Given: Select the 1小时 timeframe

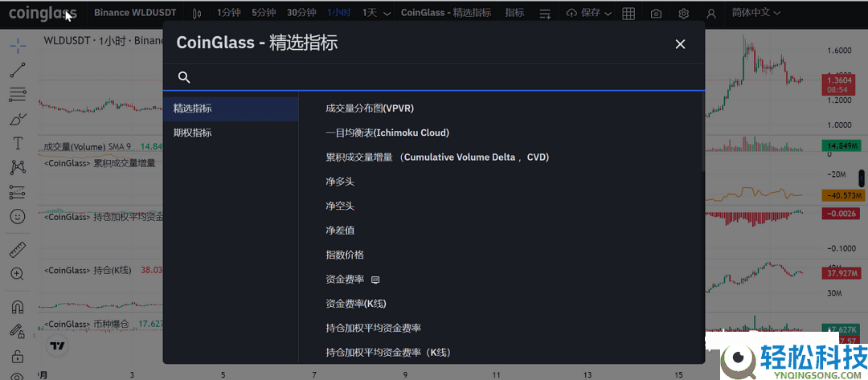Looking at the screenshot, I should tap(338, 13).
